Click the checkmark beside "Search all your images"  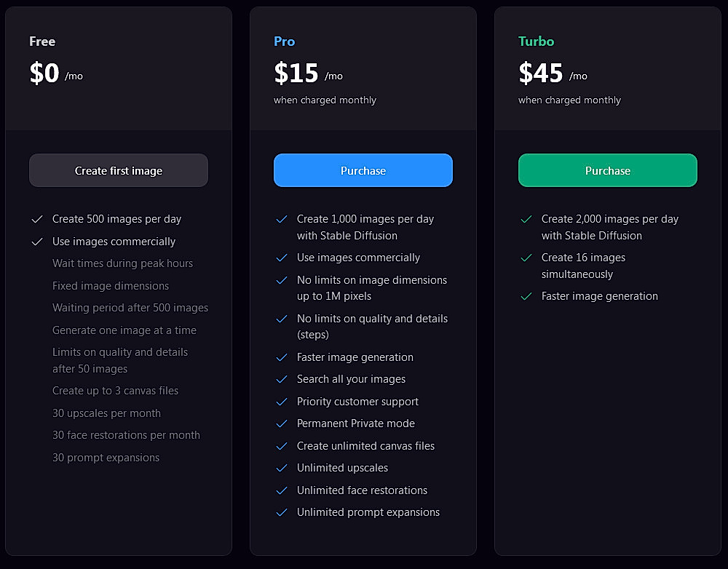[282, 379]
